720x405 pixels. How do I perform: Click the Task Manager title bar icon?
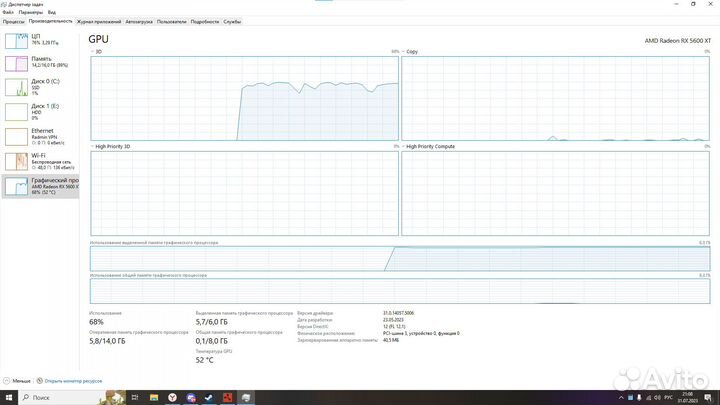tap(4, 4)
